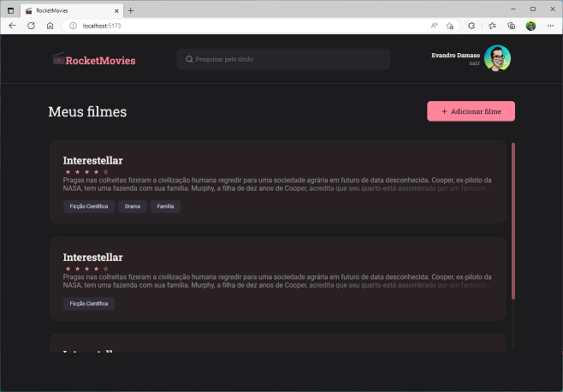Open the browser extensions icon
The image size is (563, 392).
pos(471,26)
